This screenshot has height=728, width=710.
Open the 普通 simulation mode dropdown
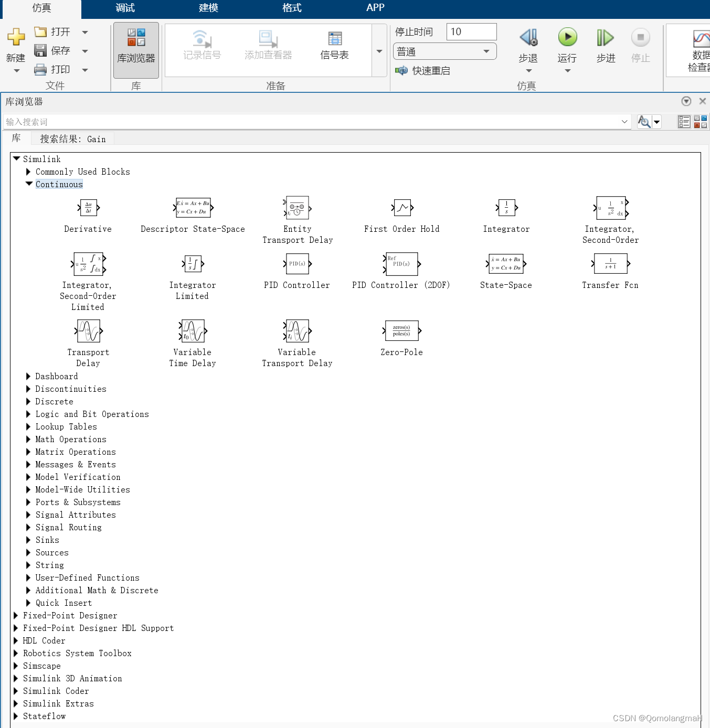click(444, 51)
